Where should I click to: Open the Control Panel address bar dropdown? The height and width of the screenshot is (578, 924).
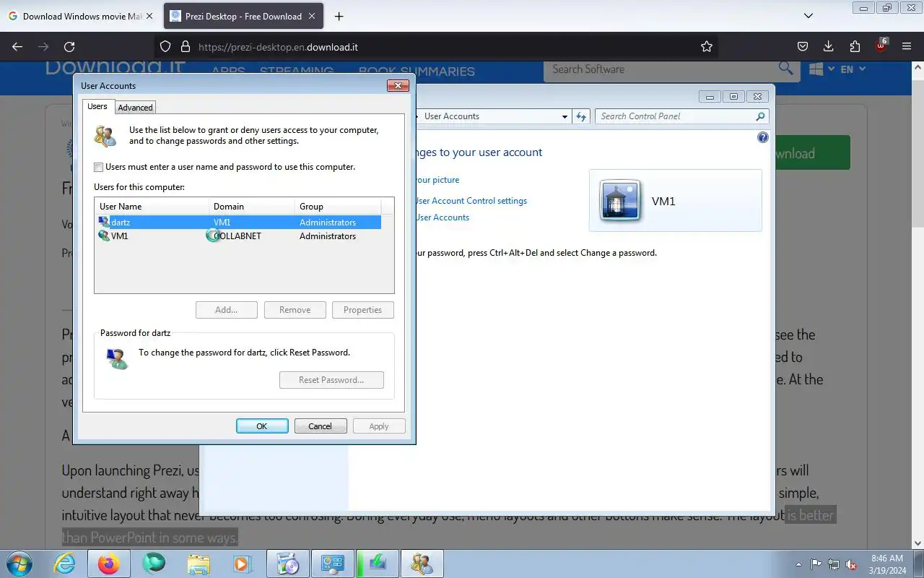565,116
